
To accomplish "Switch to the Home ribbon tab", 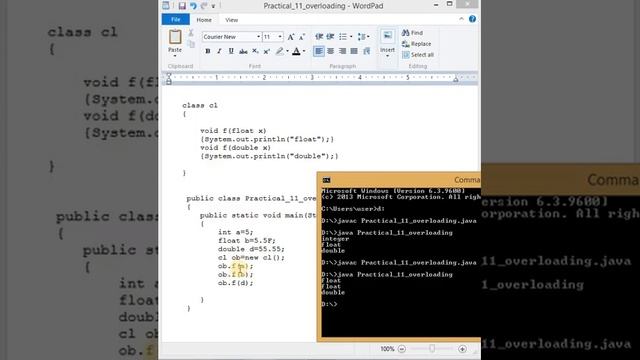I will (204, 20).
